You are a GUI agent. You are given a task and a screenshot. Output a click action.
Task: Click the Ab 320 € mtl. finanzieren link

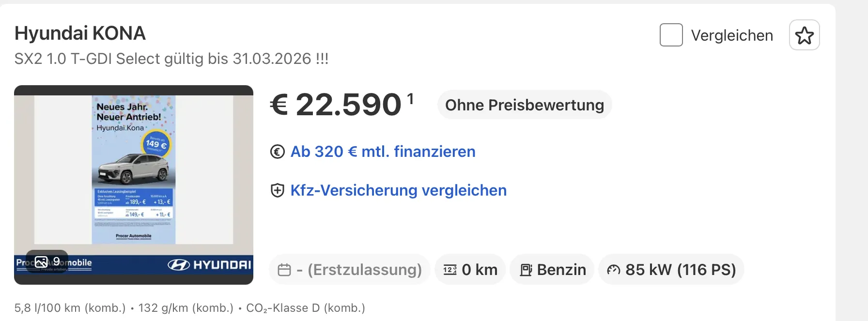[x=383, y=152]
